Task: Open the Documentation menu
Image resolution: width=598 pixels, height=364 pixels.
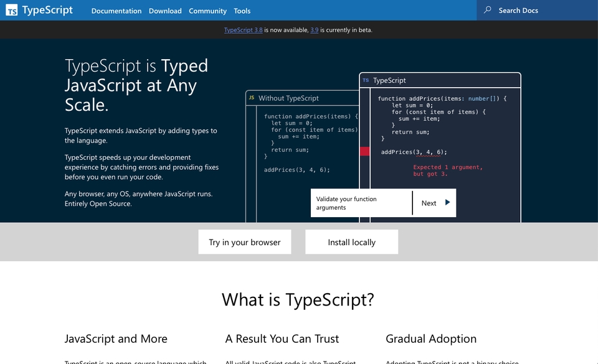Action: click(116, 11)
